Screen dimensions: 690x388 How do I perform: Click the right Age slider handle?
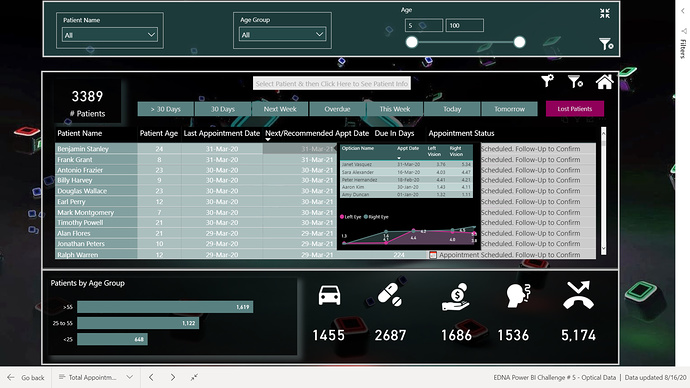click(519, 42)
